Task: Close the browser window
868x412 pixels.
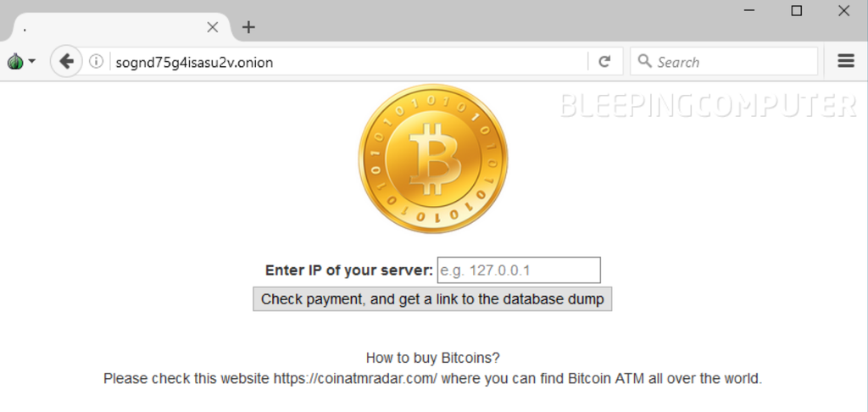Action: [x=843, y=11]
